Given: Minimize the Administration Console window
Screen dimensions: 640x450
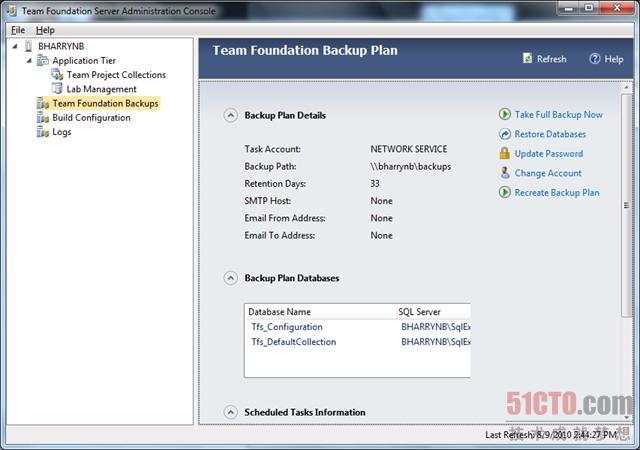Looking at the screenshot, I should coord(569,7).
